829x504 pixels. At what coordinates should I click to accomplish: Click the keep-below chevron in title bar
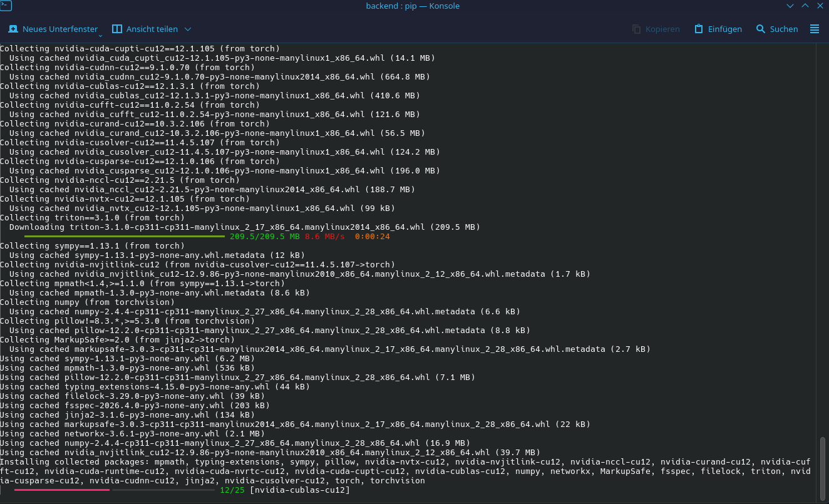pos(790,6)
